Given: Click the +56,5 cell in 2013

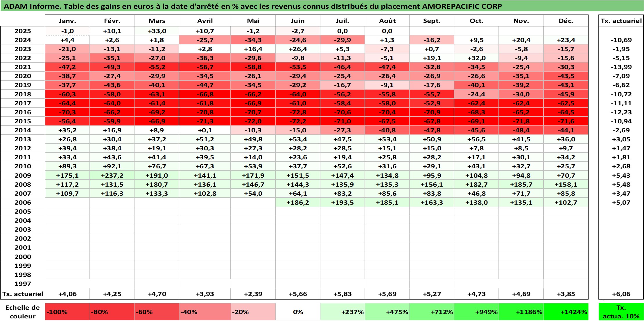Looking at the screenshot, I should click(x=476, y=139).
